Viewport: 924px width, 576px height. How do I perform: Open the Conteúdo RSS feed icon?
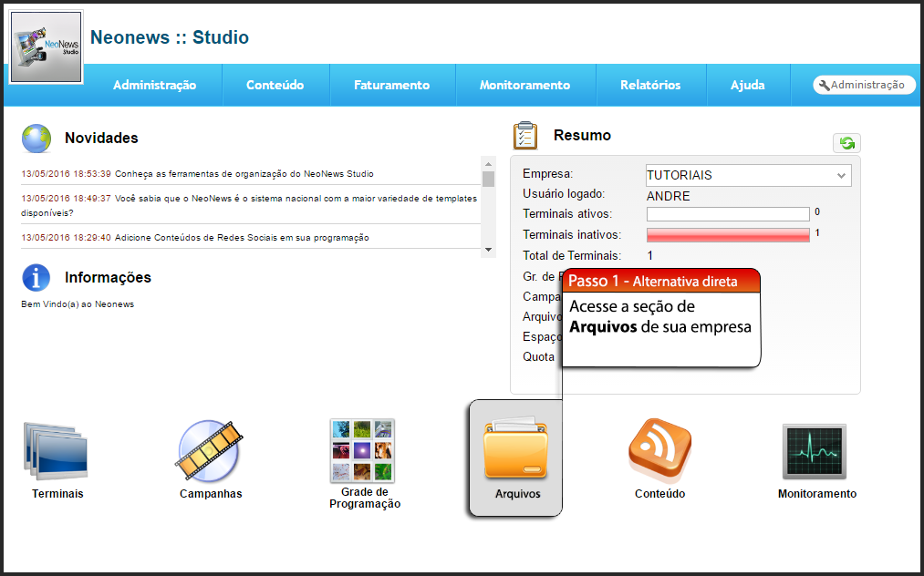659,449
